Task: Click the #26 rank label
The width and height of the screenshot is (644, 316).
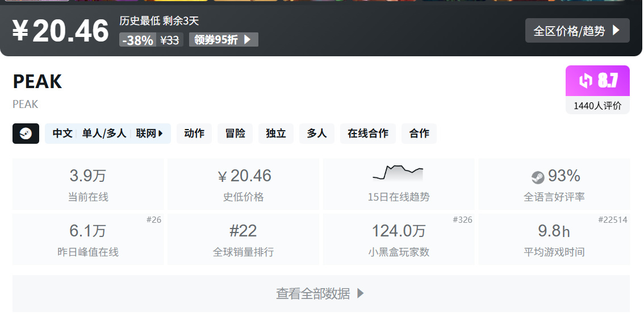Action: (x=154, y=220)
